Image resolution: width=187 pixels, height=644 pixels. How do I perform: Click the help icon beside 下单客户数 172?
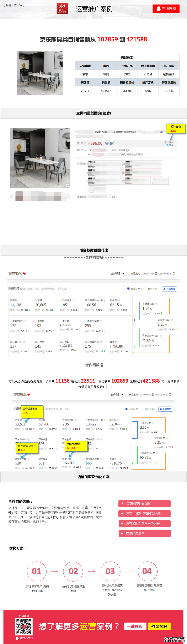(x=24, y=321)
